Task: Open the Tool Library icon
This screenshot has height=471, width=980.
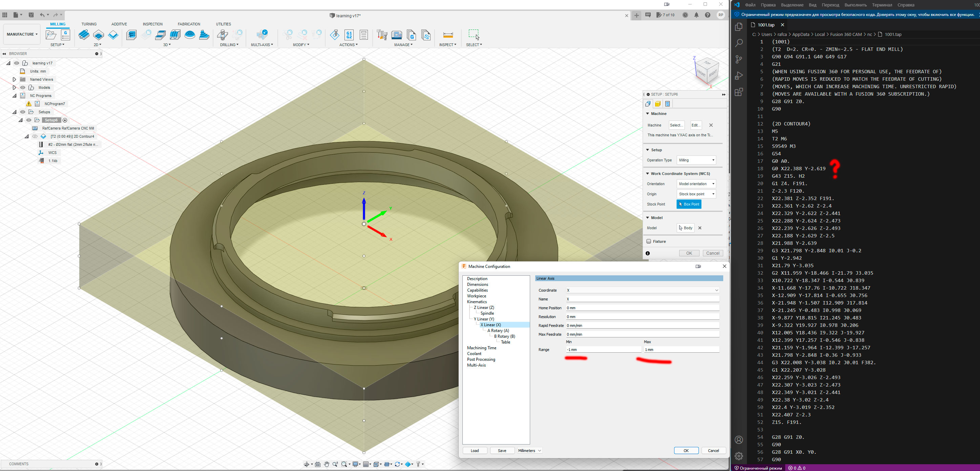Action: (x=381, y=35)
